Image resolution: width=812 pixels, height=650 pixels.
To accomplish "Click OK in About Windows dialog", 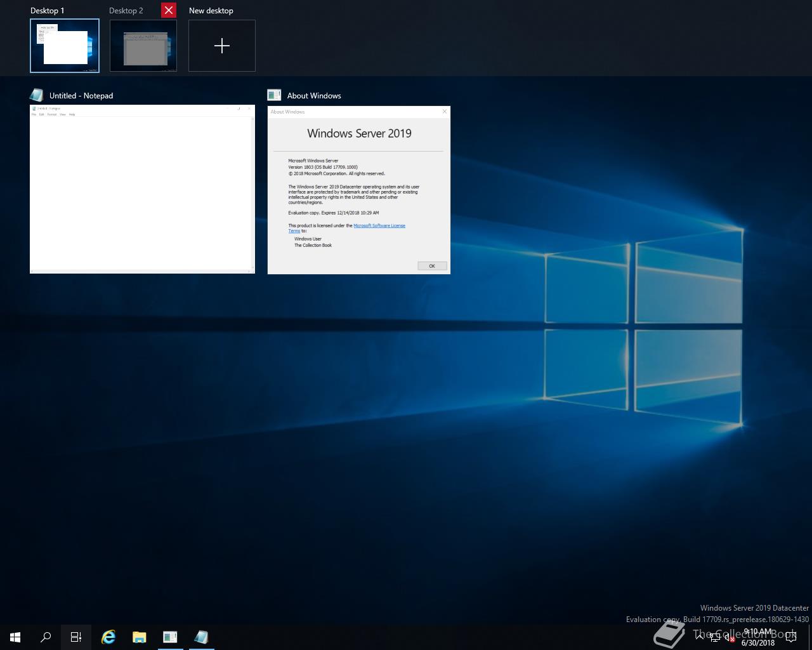I will click(x=432, y=266).
